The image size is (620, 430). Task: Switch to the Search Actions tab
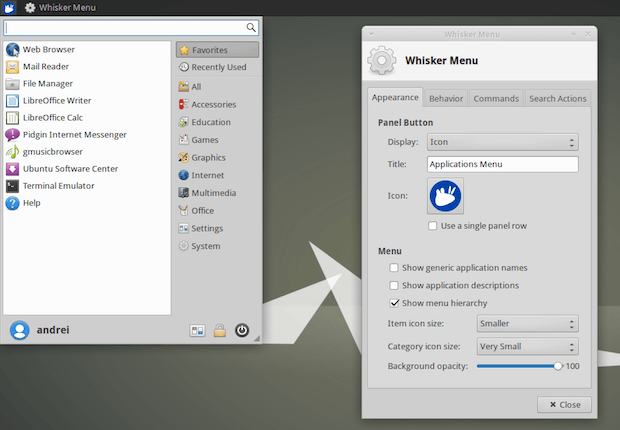pyautogui.click(x=558, y=99)
